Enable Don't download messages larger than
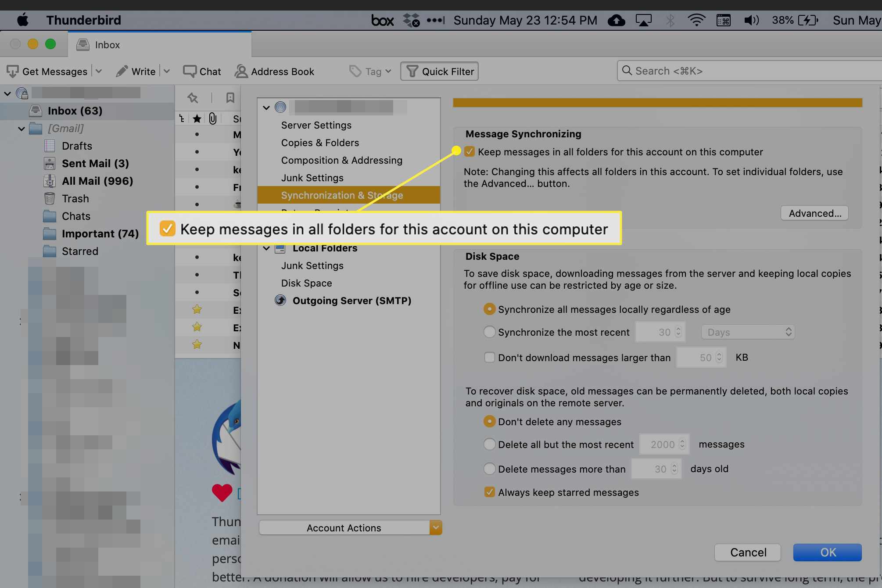This screenshot has height=588, width=882. [x=489, y=357]
